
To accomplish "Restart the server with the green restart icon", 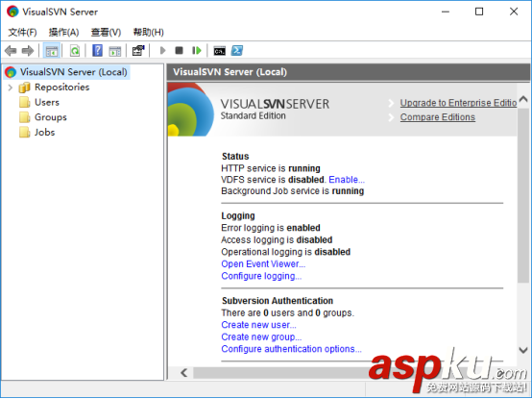I will pyautogui.click(x=197, y=51).
